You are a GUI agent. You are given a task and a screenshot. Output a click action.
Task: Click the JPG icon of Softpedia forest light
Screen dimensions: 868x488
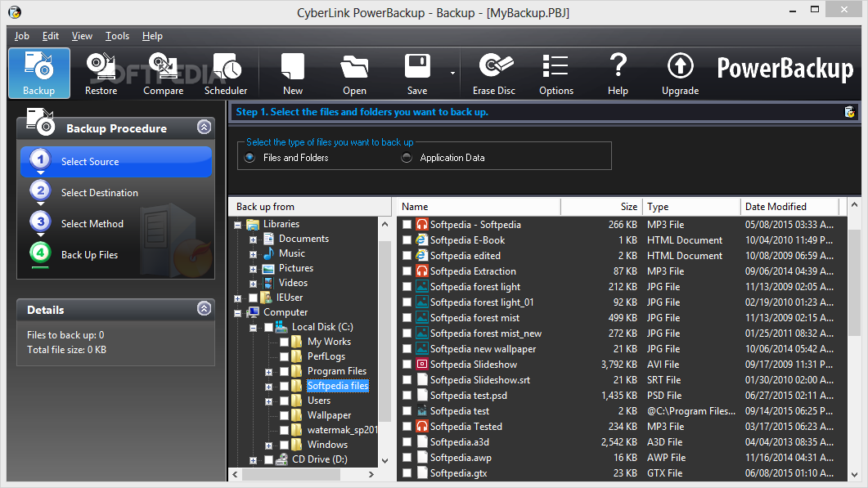pyautogui.click(x=422, y=286)
